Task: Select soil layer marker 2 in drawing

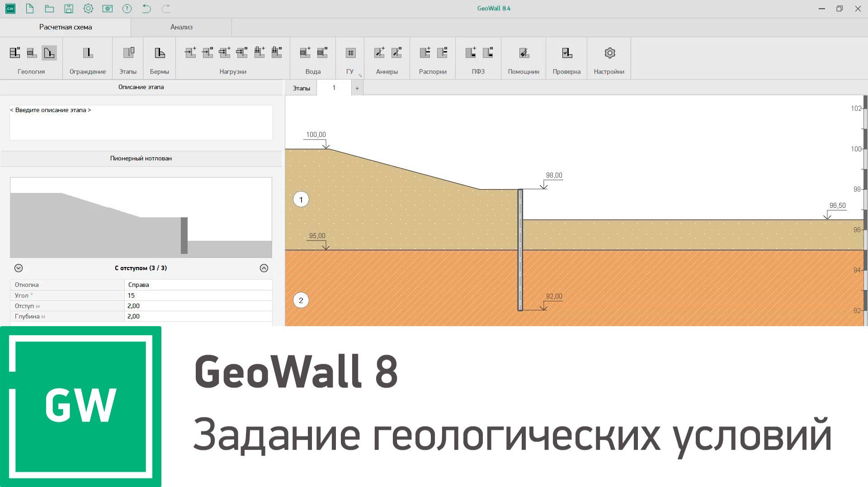Action: click(x=301, y=300)
